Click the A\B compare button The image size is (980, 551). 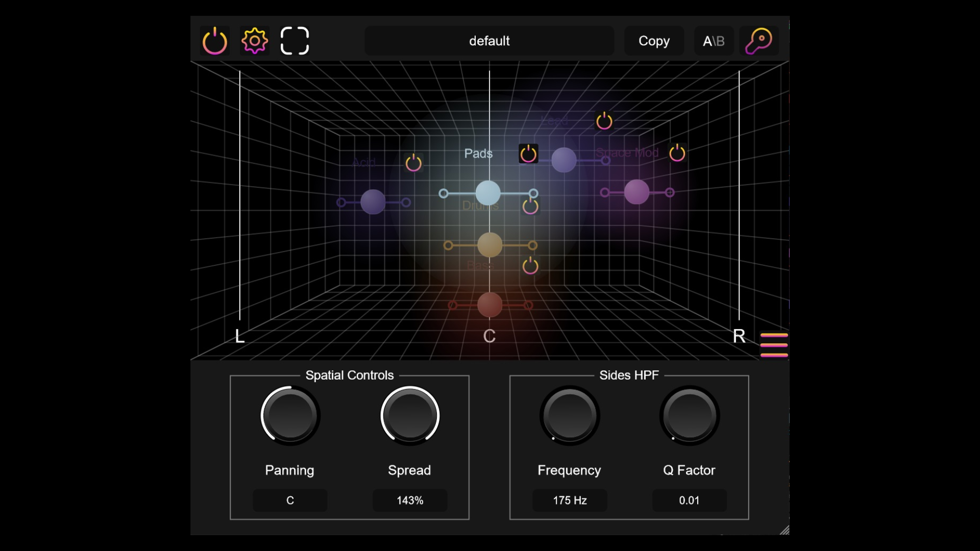(x=713, y=41)
